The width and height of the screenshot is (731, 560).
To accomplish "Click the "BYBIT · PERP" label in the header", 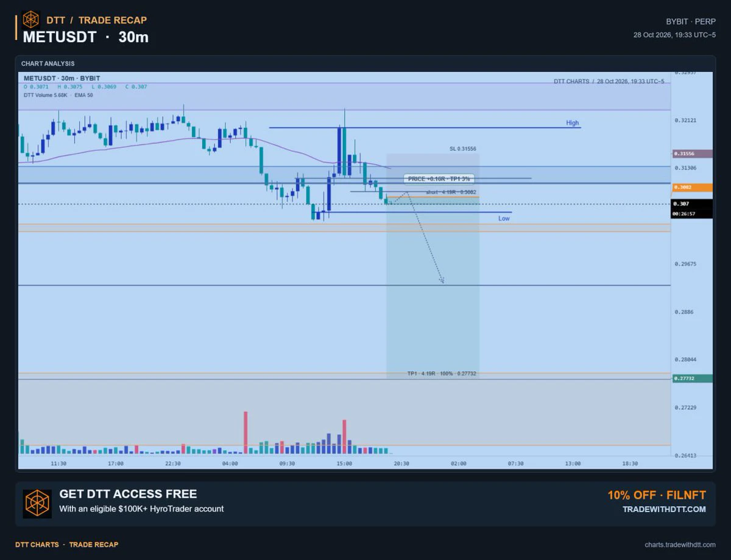I will pos(691,21).
